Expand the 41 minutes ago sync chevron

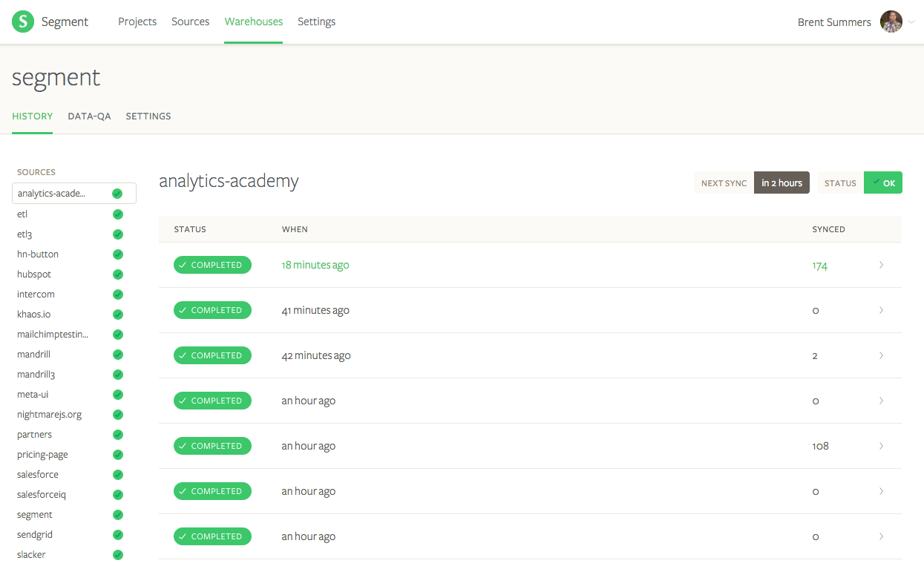[881, 310]
